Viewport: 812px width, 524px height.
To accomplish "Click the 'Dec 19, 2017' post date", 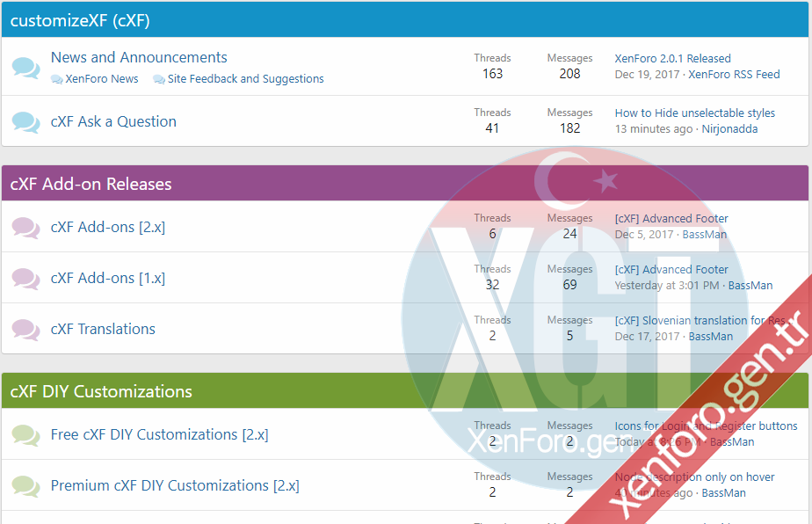I will (x=647, y=74).
